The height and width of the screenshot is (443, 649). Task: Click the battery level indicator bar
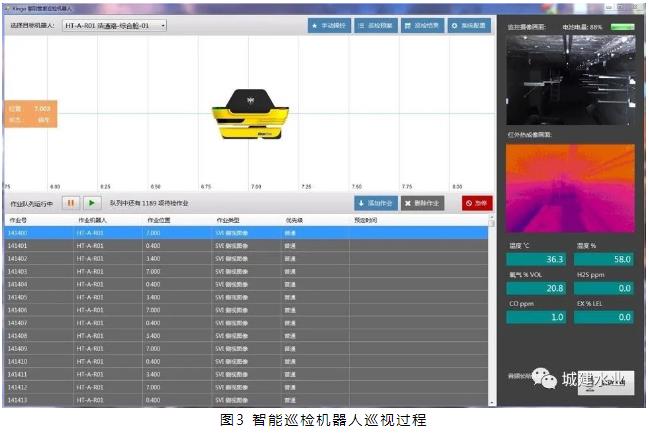coord(621,26)
